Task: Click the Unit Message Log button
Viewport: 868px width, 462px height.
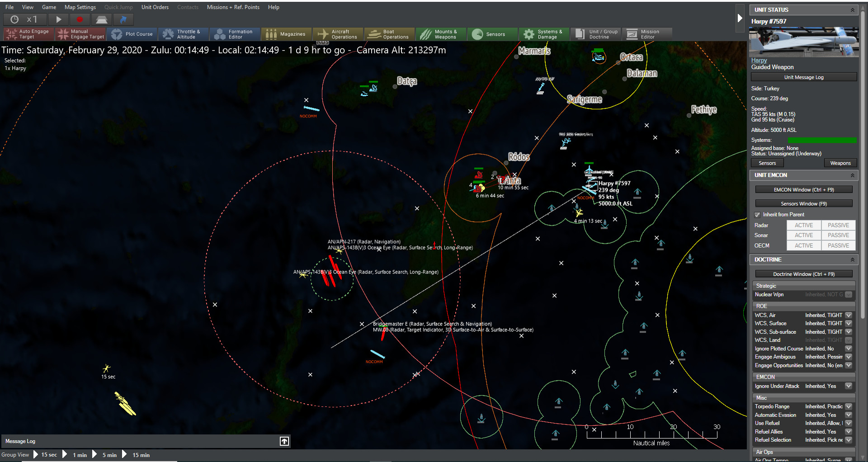Action: click(803, 77)
